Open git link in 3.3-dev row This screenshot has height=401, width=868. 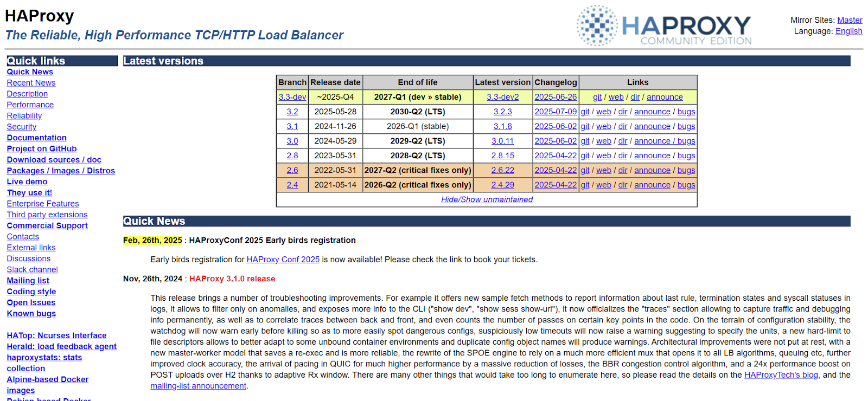point(597,97)
